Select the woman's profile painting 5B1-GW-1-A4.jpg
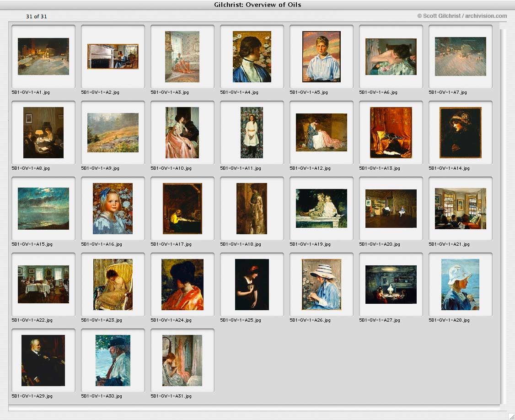 252,57
